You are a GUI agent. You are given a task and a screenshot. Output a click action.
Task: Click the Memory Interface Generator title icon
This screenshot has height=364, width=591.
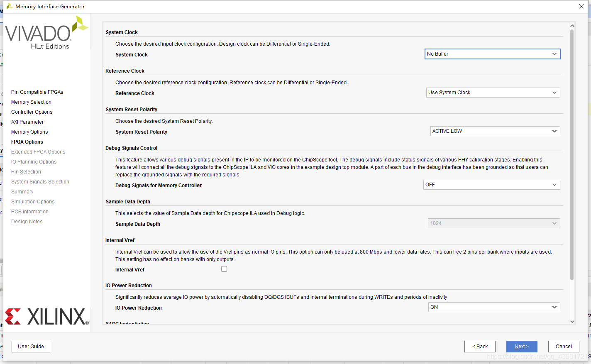[9, 6]
